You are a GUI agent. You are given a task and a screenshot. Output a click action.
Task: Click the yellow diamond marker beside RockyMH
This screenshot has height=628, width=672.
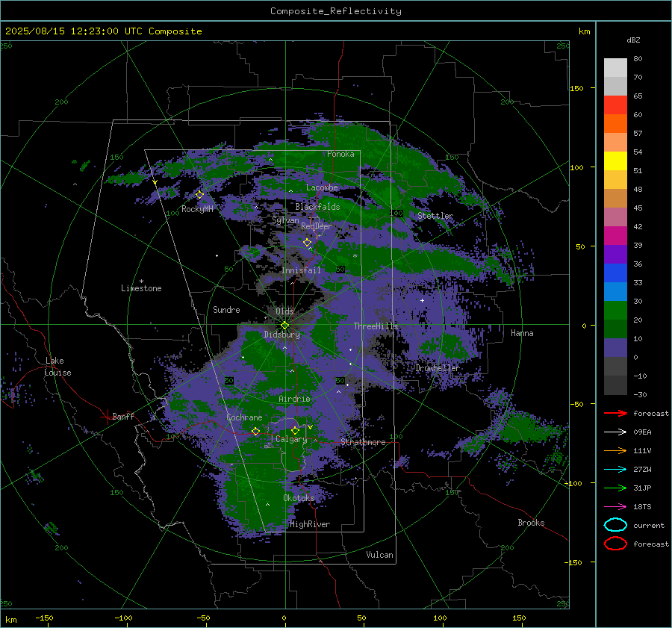pyautogui.click(x=199, y=195)
